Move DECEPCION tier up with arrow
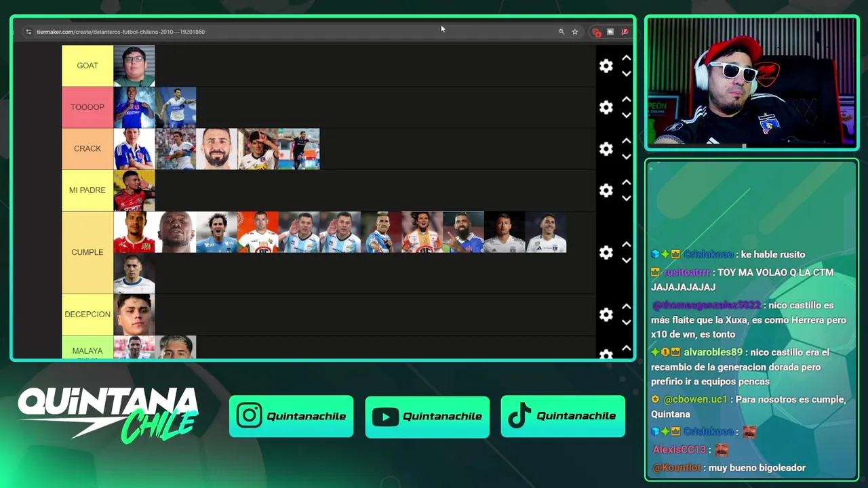Viewport: 868px width, 488px height. click(x=627, y=307)
